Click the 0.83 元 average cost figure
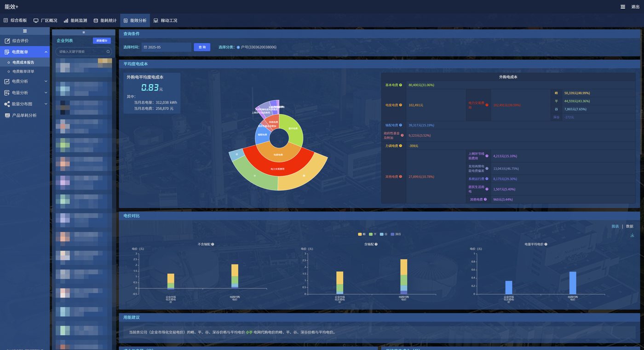The image size is (644, 350). point(152,88)
